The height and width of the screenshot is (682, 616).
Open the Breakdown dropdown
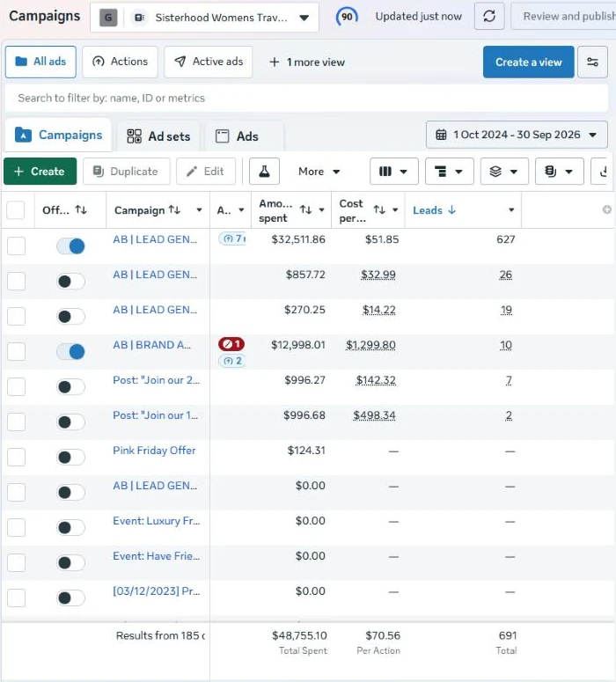[450, 172]
